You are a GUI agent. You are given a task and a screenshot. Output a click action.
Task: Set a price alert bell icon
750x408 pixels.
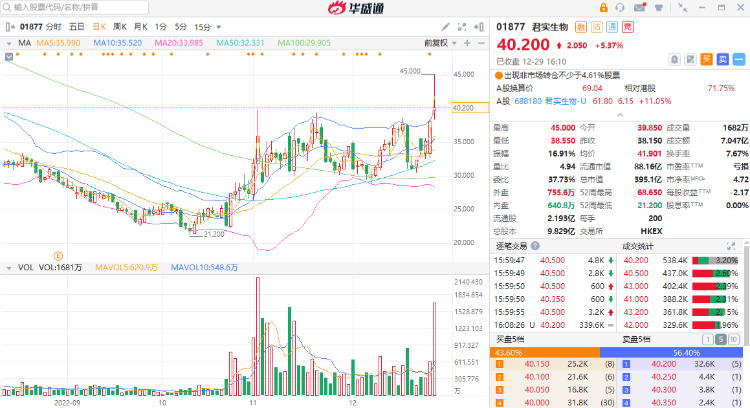pyautogui.click(x=674, y=59)
